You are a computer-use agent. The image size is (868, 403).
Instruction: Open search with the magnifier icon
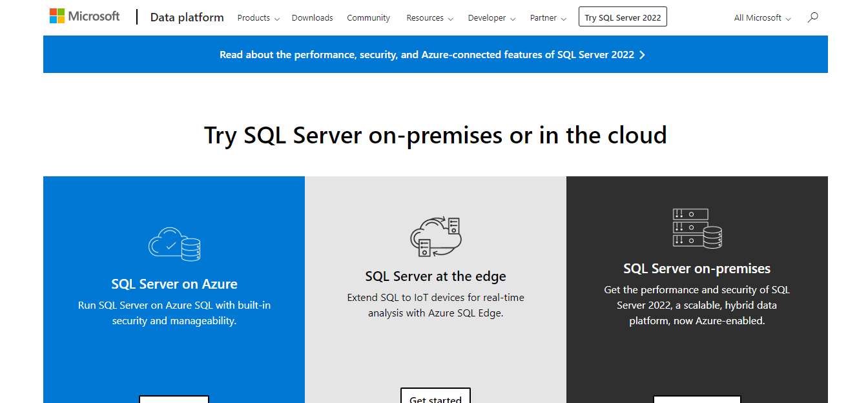tap(812, 17)
